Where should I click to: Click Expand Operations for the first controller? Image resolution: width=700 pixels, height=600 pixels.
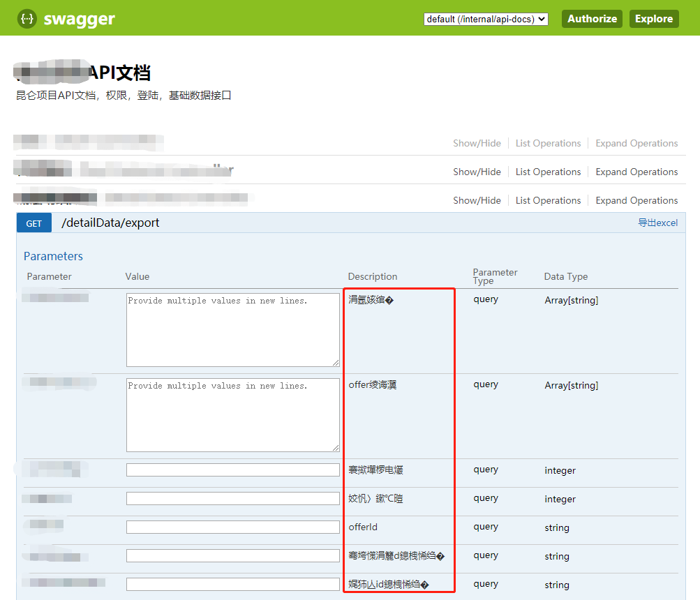coord(636,143)
